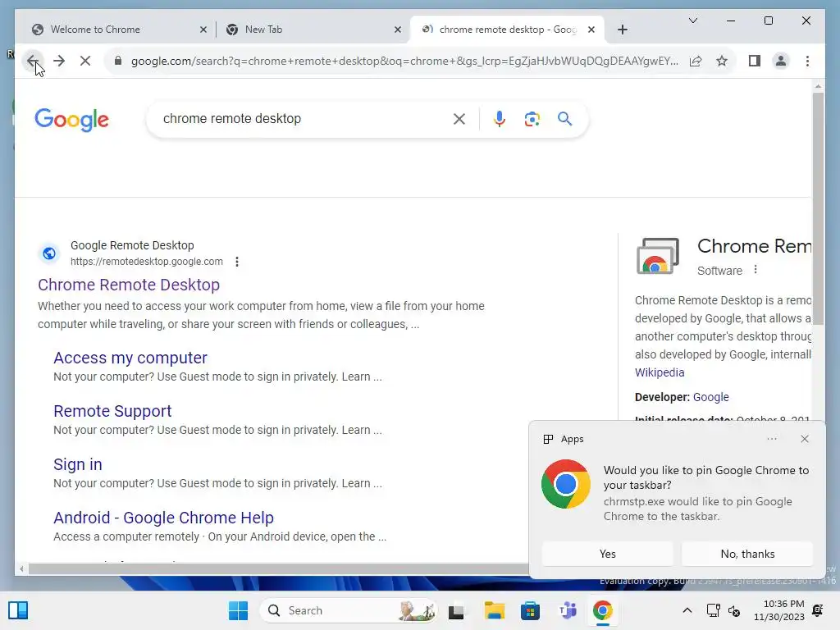Open the notification center bell icon
The width and height of the screenshot is (840, 630).
point(818,610)
